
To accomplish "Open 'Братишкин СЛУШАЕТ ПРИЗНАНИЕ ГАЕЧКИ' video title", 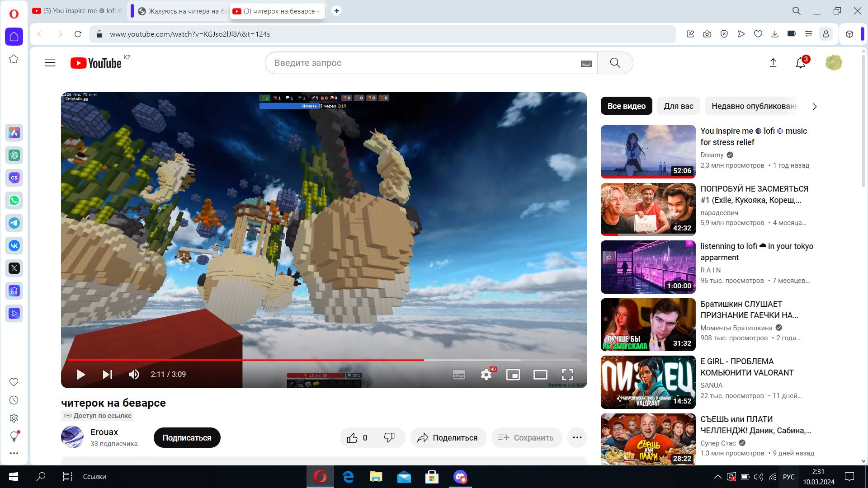I will coord(749,310).
